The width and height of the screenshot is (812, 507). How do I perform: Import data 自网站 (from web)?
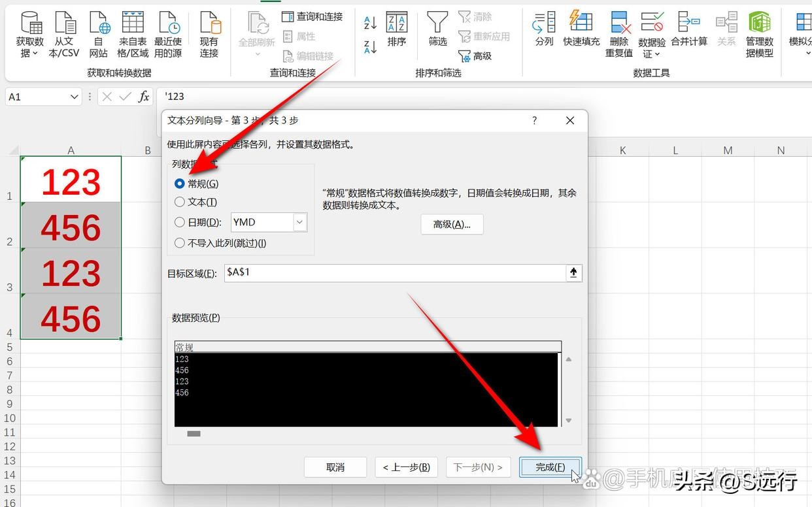coord(99,35)
